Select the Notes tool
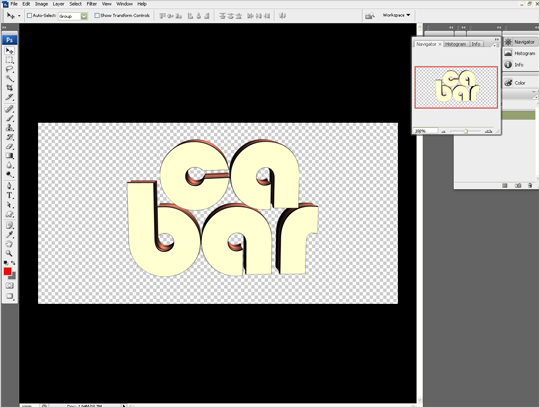Screen dimensions: 540x408 pyautogui.click(x=10, y=226)
